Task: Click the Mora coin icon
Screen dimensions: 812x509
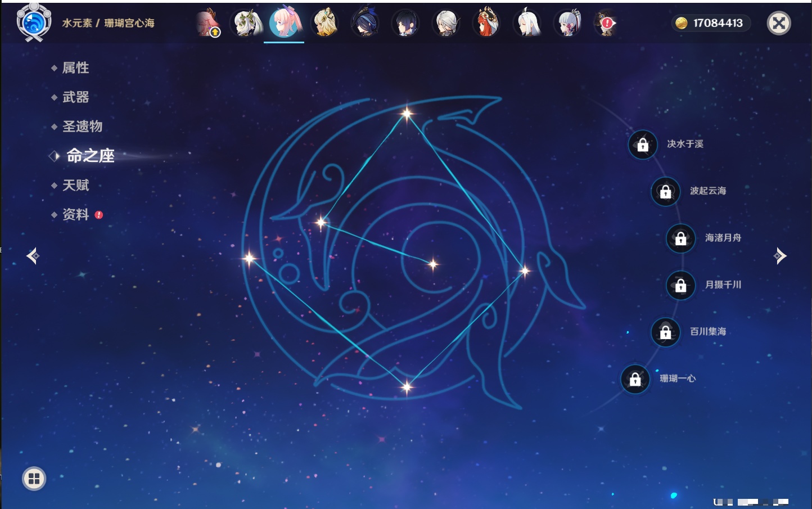Action: click(682, 23)
